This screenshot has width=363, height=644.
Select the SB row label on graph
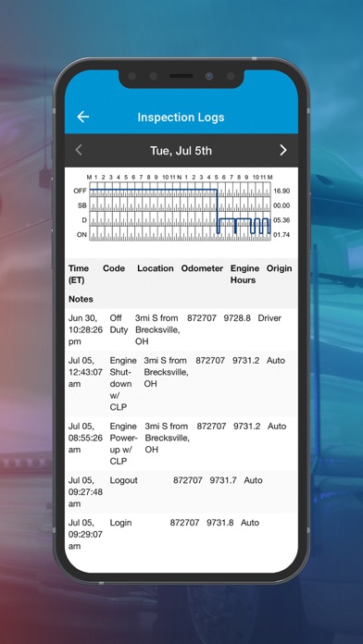[82, 205]
